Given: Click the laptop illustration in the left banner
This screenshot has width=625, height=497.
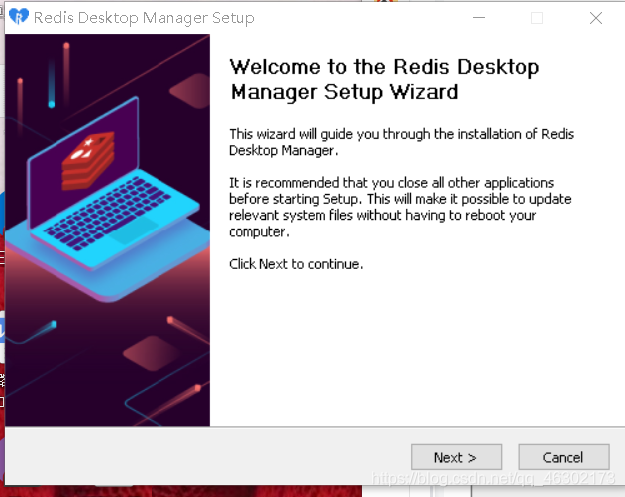Looking at the screenshot, I should 107,199.
